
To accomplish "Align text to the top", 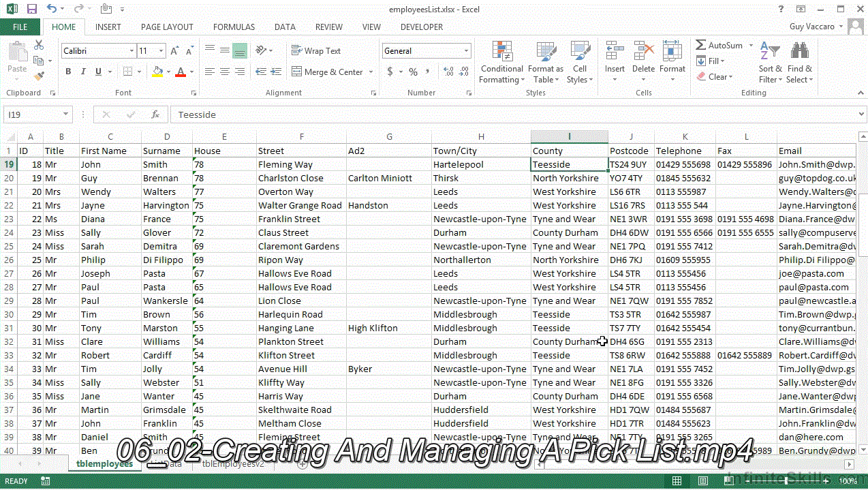I will coord(210,50).
